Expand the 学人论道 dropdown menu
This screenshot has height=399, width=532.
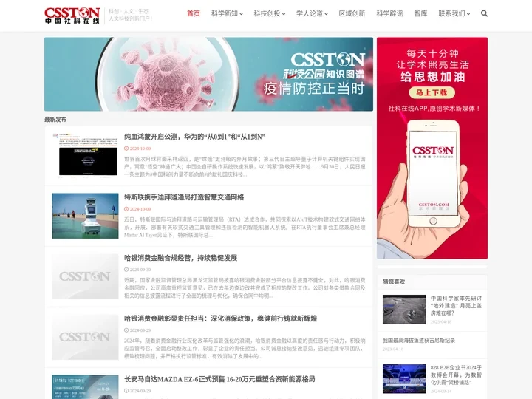pos(312,13)
